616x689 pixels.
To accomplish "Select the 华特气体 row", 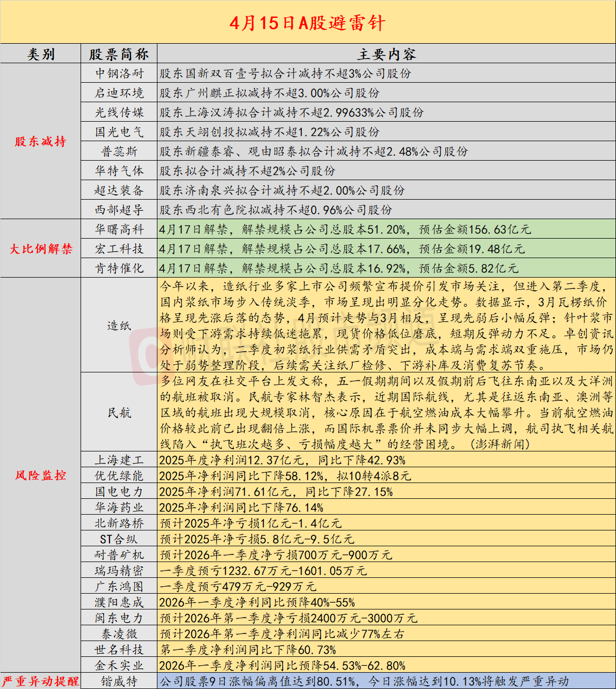I will point(120,171).
